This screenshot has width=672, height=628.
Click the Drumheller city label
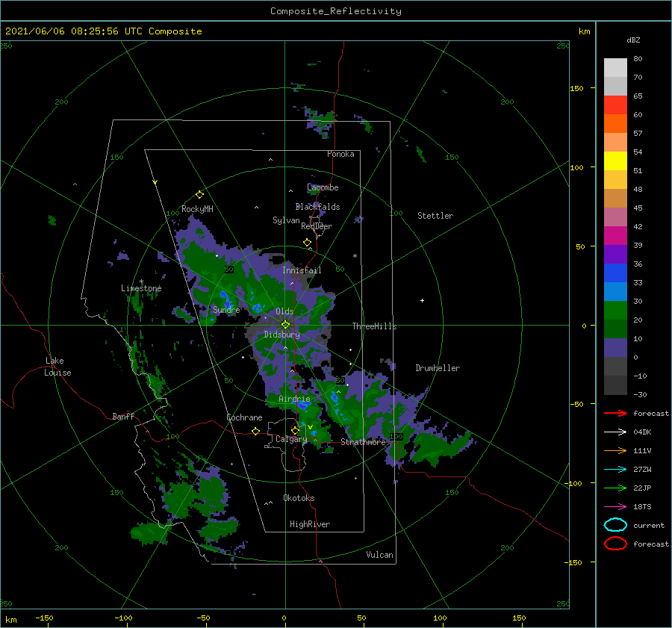coord(438,368)
